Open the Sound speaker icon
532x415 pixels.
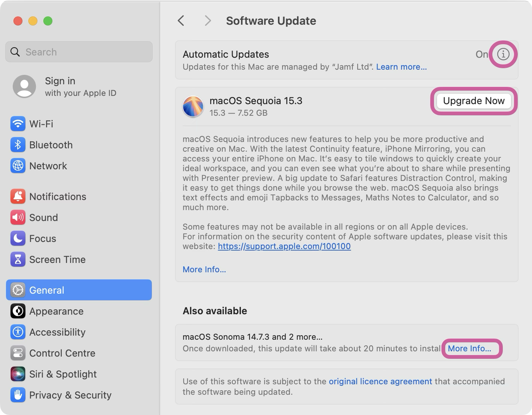18,217
